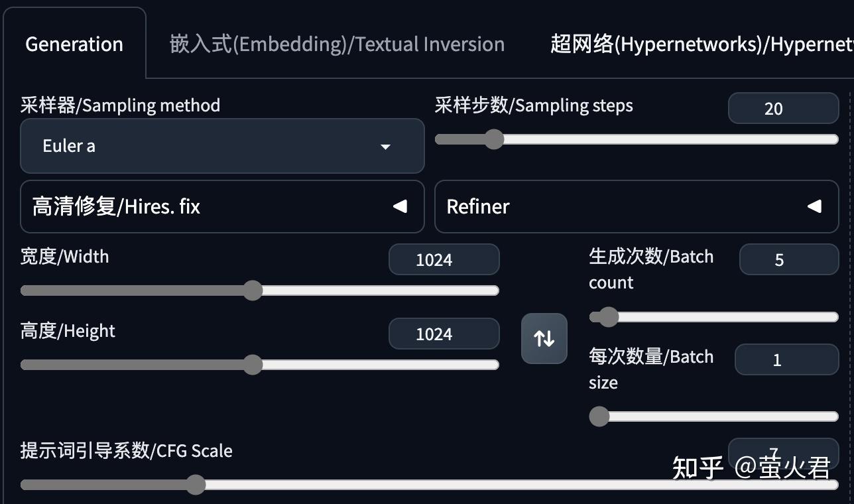Click the swap width and height icon

(x=544, y=338)
